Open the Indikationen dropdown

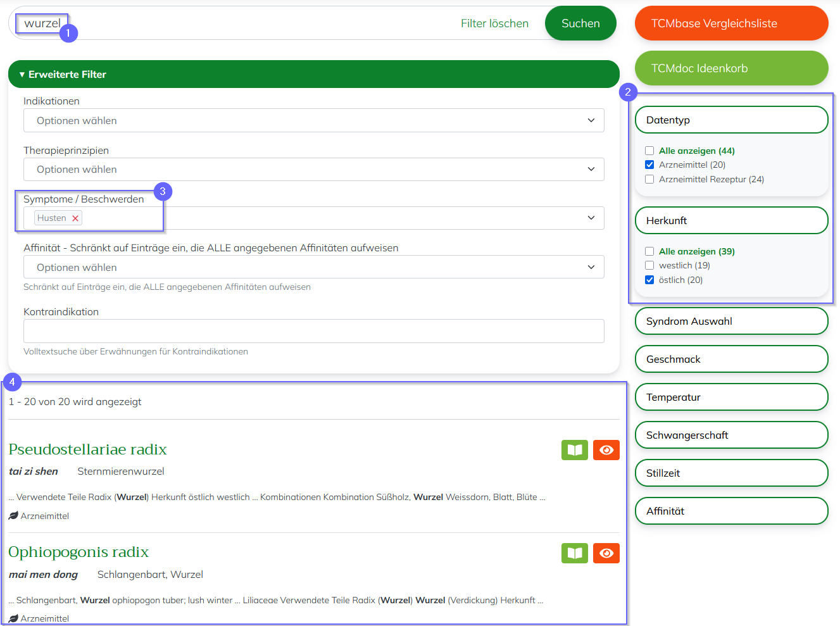click(x=313, y=120)
